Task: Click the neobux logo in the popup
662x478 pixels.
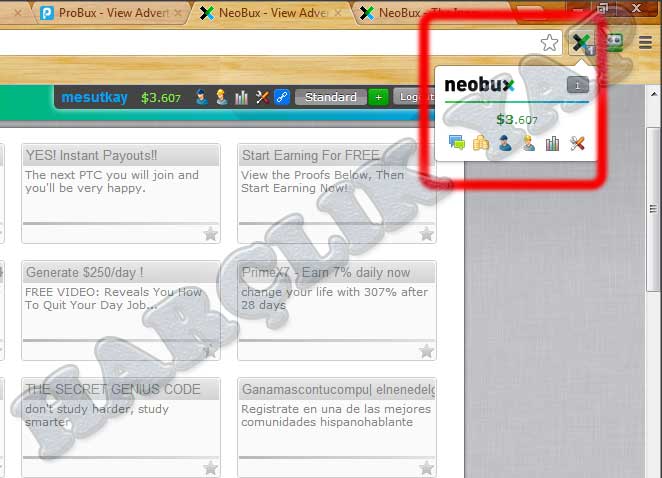Action: pyautogui.click(x=480, y=85)
